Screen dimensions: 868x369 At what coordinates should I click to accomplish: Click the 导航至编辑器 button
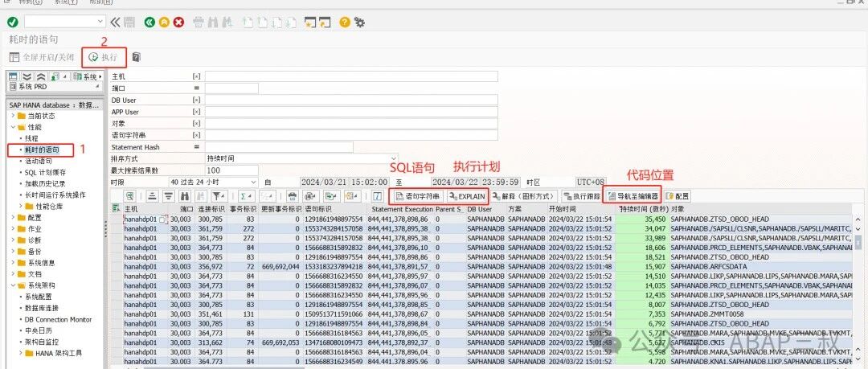[633, 196]
